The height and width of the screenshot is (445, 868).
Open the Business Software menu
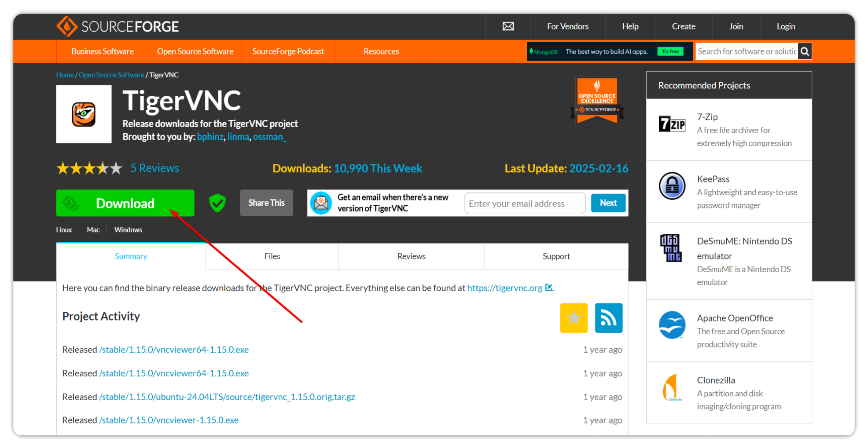coord(103,51)
